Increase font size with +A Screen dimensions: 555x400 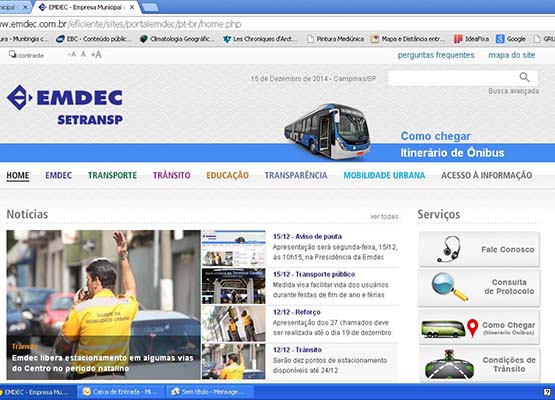(x=96, y=55)
